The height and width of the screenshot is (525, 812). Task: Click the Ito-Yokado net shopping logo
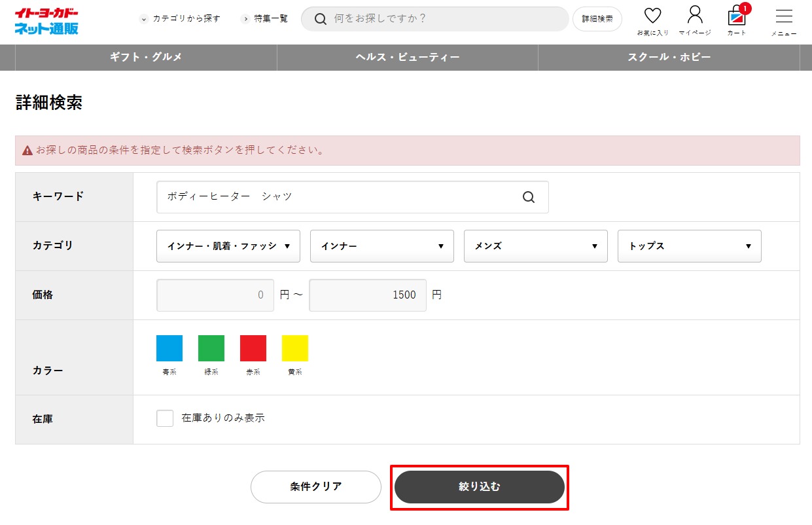46,22
